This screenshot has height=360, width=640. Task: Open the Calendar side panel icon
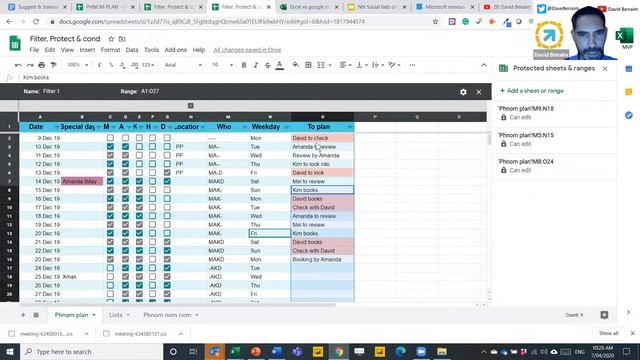point(629,69)
